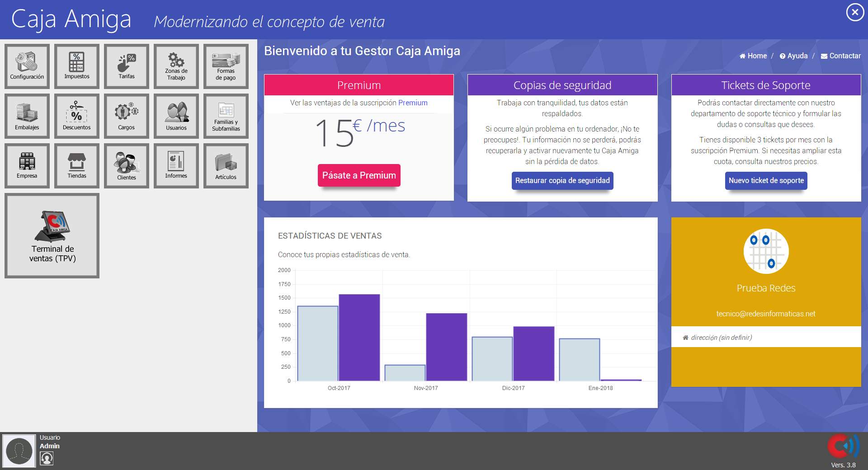Open the Premium subscription link
This screenshot has width=868, height=470.
[x=412, y=103]
